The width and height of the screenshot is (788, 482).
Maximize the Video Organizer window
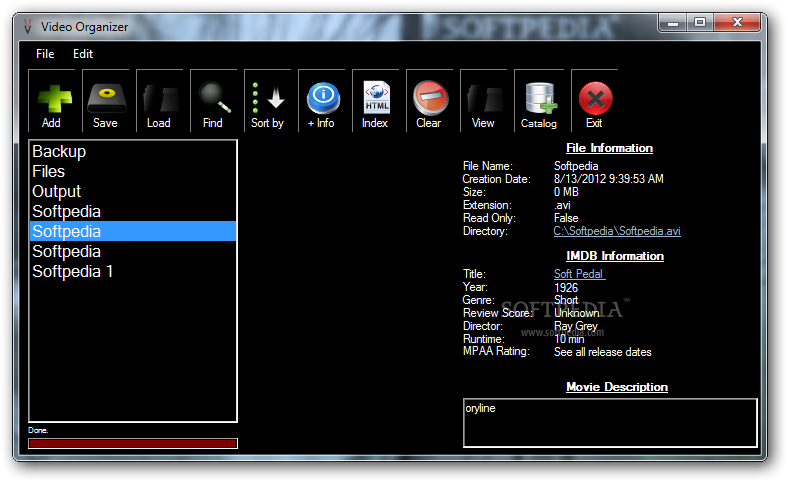click(x=700, y=23)
